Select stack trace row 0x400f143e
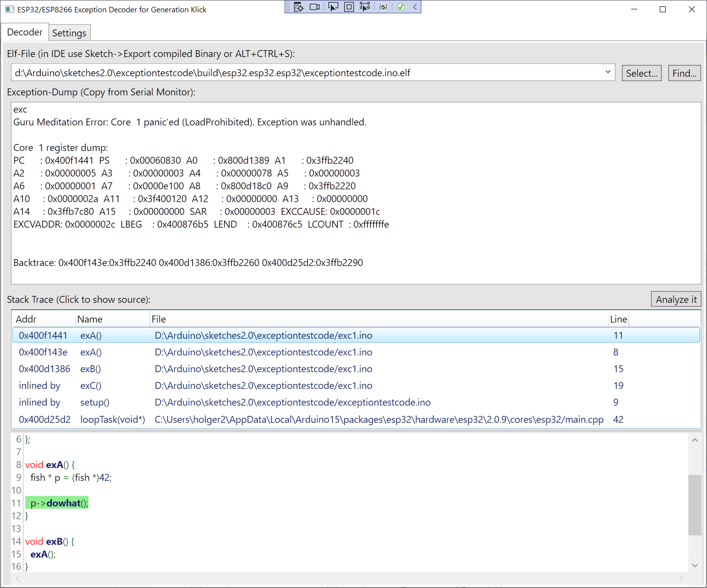This screenshot has width=707, height=588. coord(356,352)
